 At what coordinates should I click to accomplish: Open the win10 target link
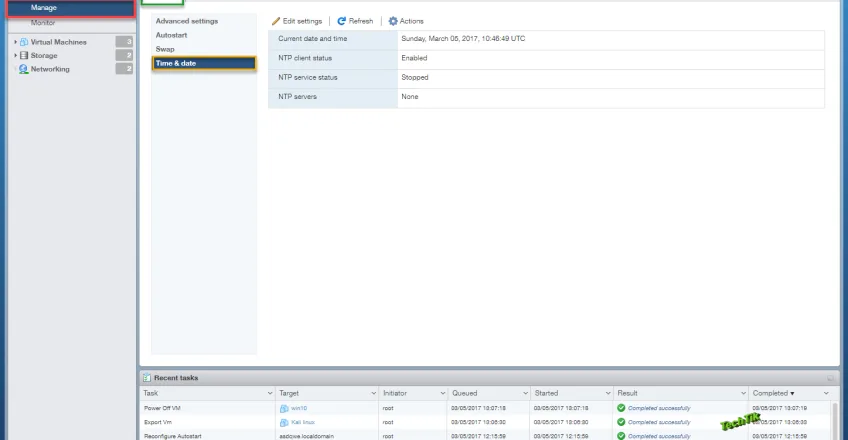[298, 408]
